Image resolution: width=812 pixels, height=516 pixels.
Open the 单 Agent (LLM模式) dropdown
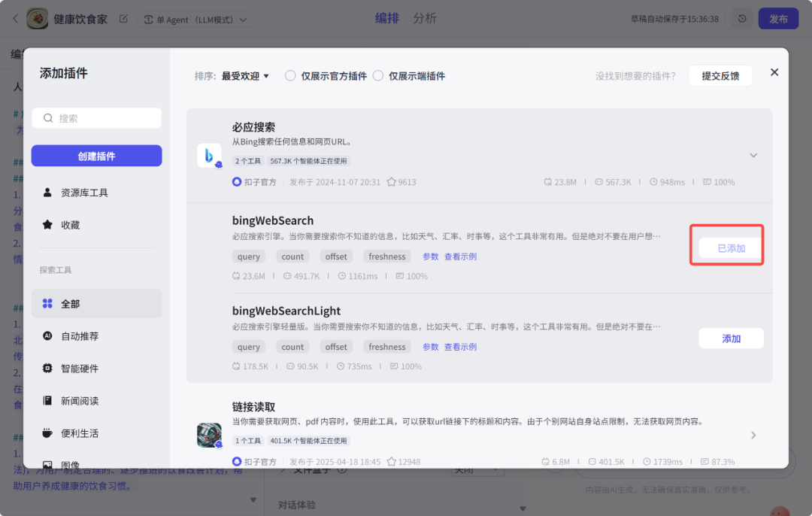[x=195, y=20]
